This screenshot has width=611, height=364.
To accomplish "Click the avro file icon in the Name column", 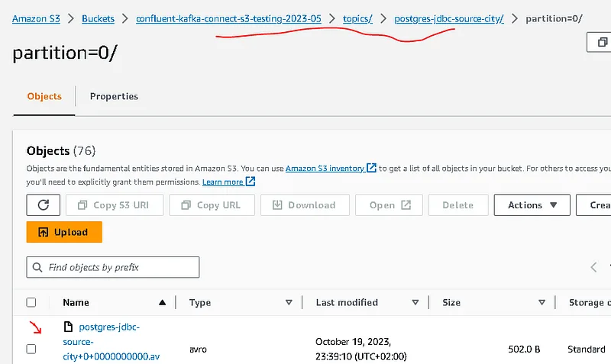I will [x=68, y=327].
